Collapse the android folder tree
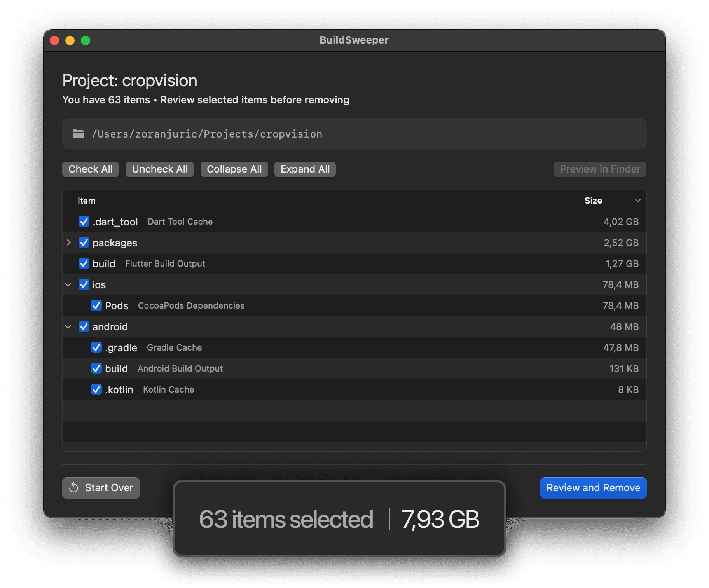This screenshot has width=709, height=588. [x=68, y=326]
